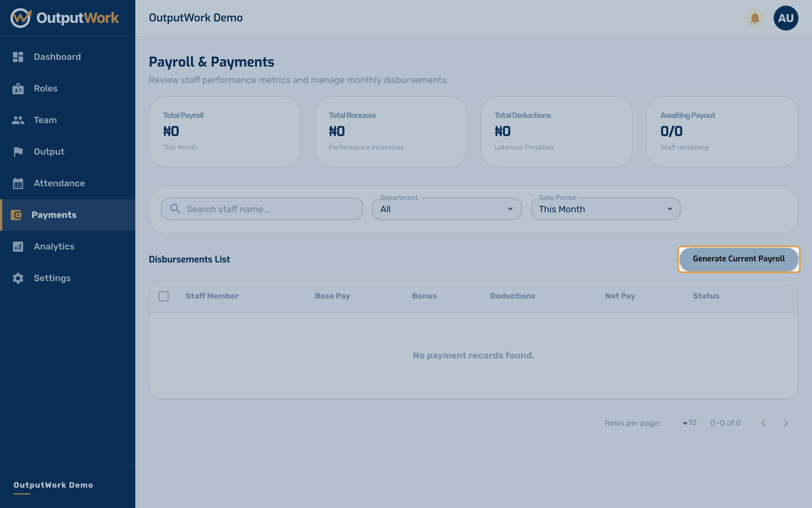Viewport: 812px width, 508px height.
Task: Click the Deductions column header
Action: coord(512,296)
